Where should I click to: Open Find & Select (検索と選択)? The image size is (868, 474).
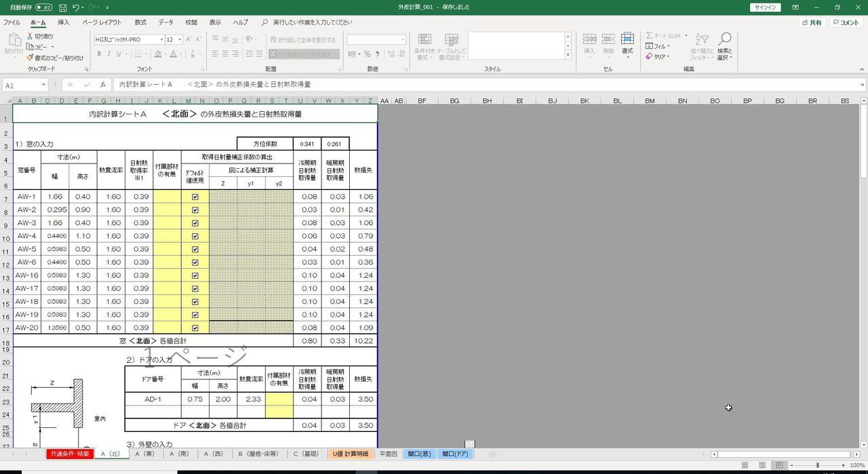coord(724,47)
